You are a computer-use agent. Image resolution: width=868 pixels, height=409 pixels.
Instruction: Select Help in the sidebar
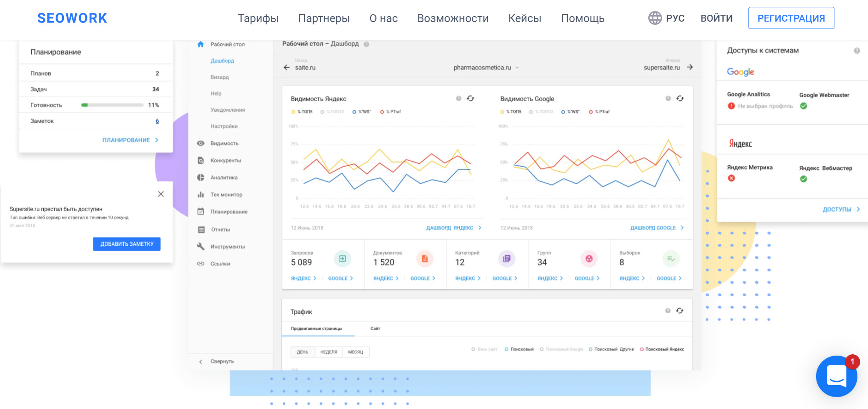[x=216, y=93]
